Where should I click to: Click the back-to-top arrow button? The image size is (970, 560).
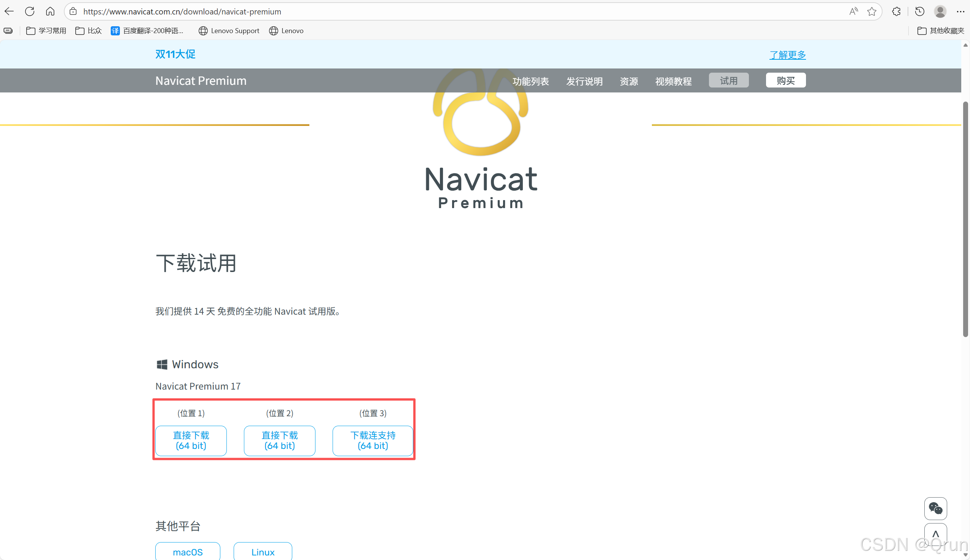pos(935,534)
